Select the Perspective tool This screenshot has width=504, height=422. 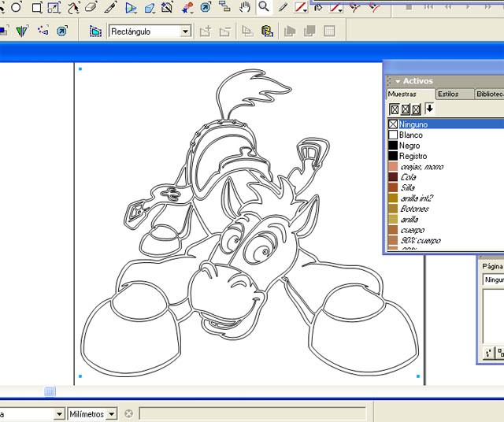pos(131,7)
